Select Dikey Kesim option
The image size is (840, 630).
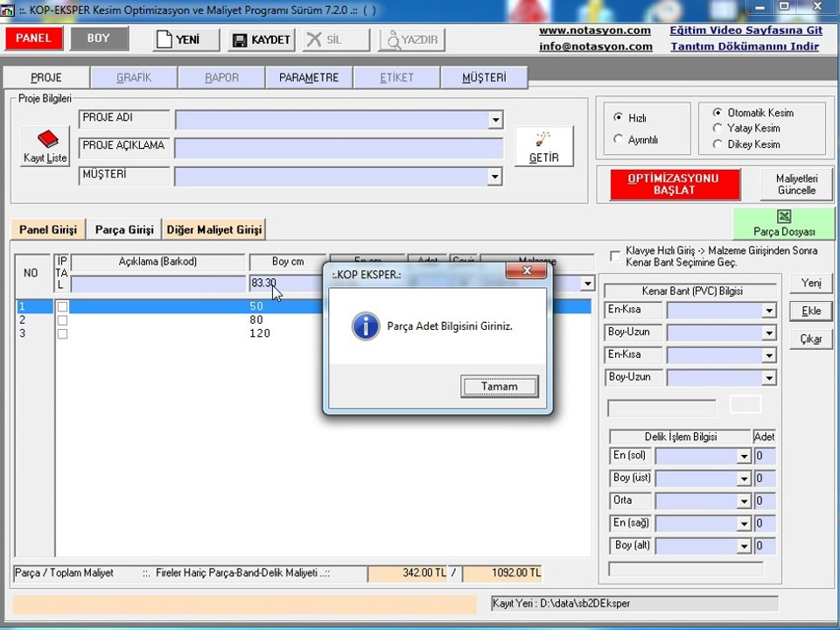click(717, 144)
